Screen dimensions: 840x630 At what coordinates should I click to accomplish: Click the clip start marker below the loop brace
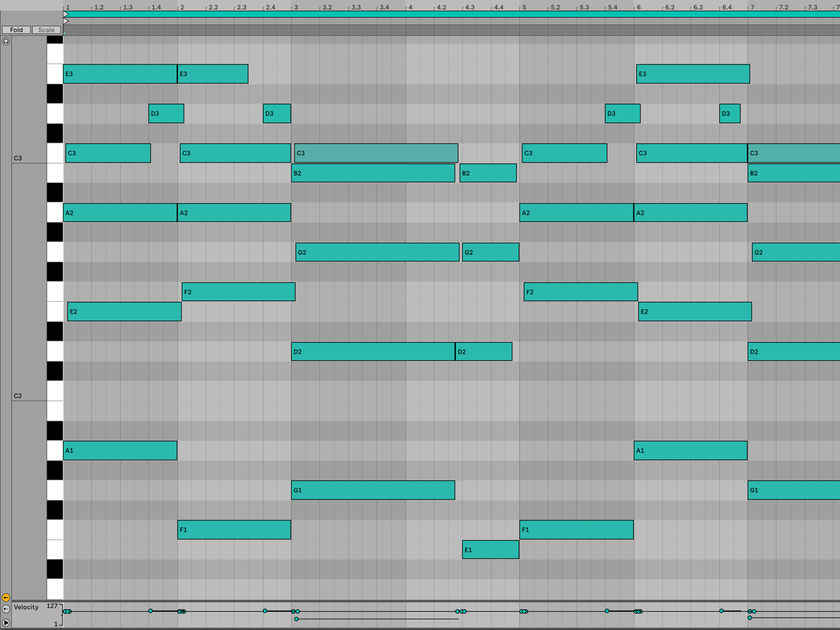tap(66, 21)
